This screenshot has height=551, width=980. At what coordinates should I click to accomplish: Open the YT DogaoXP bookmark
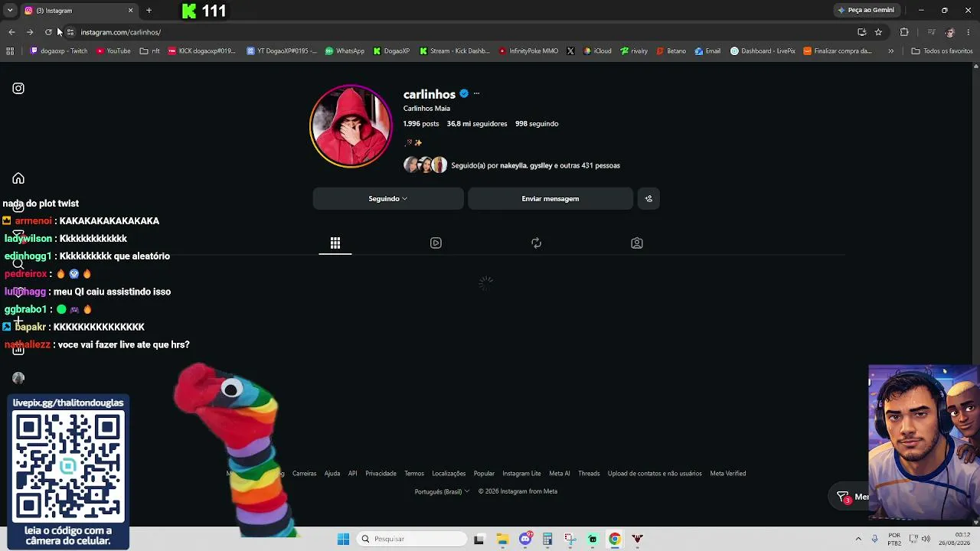pos(281,51)
